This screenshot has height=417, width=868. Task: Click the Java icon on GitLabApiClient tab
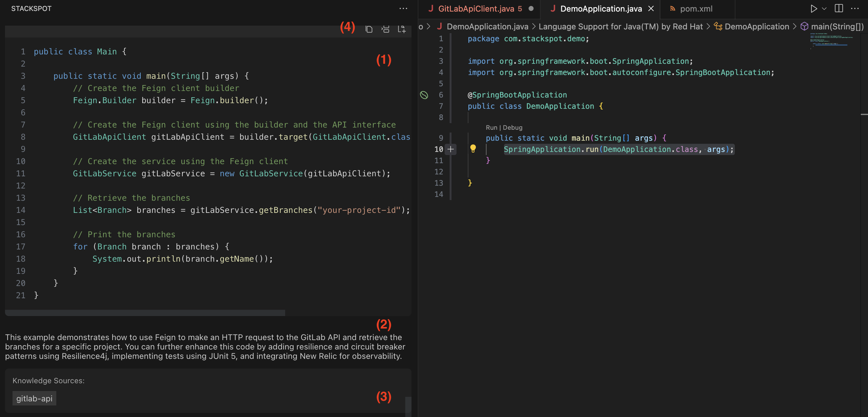pos(431,9)
